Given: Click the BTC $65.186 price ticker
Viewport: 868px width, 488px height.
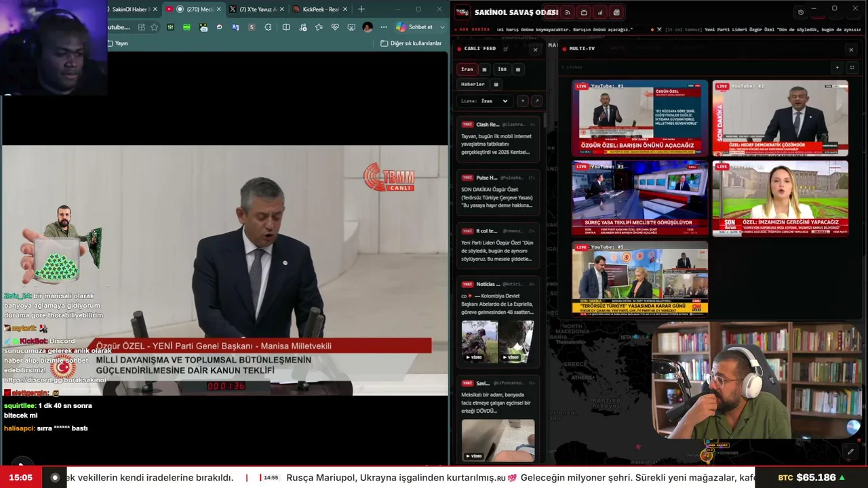Looking at the screenshot, I should [812, 478].
